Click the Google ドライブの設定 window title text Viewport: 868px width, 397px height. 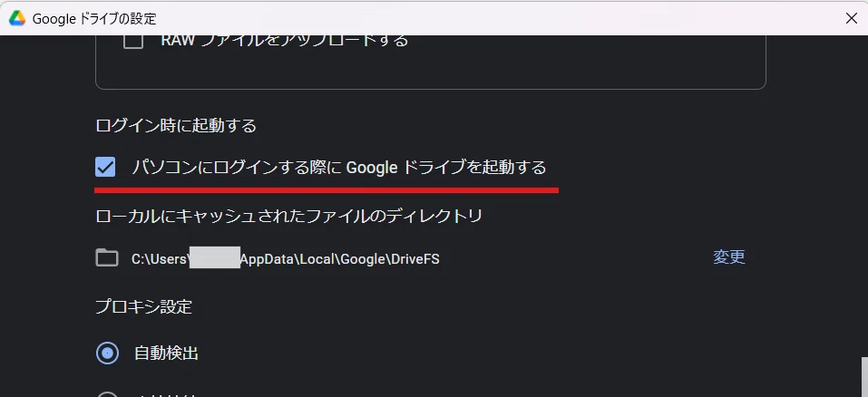pyautogui.click(x=94, y=19)
